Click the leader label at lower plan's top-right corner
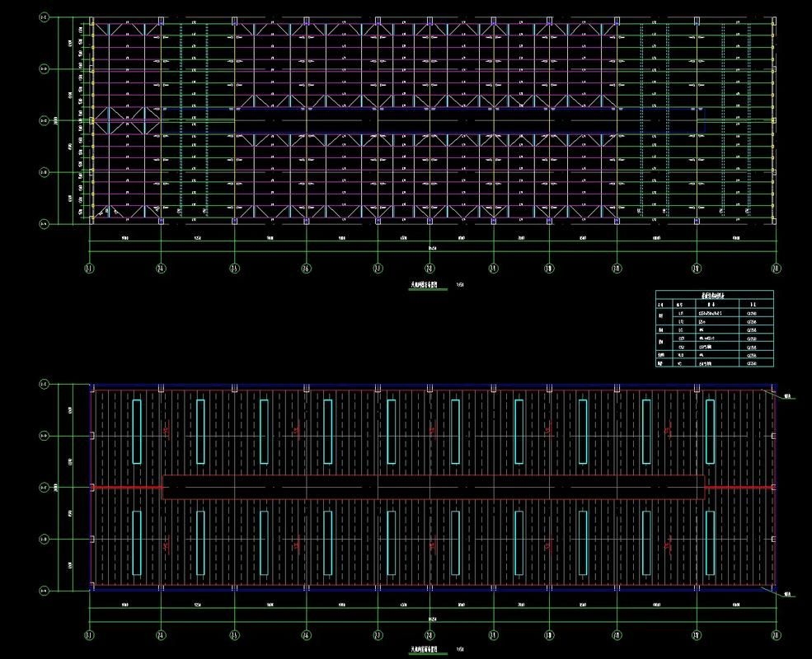This screenshot has height=659, width=812. point(788,396)
